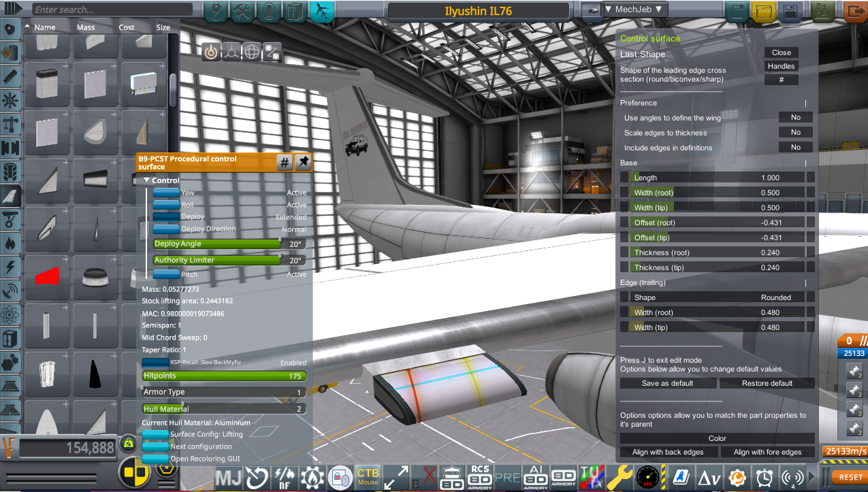868x492 pixels.
Task: Click Align with fore edges
Action: (767, 452)
